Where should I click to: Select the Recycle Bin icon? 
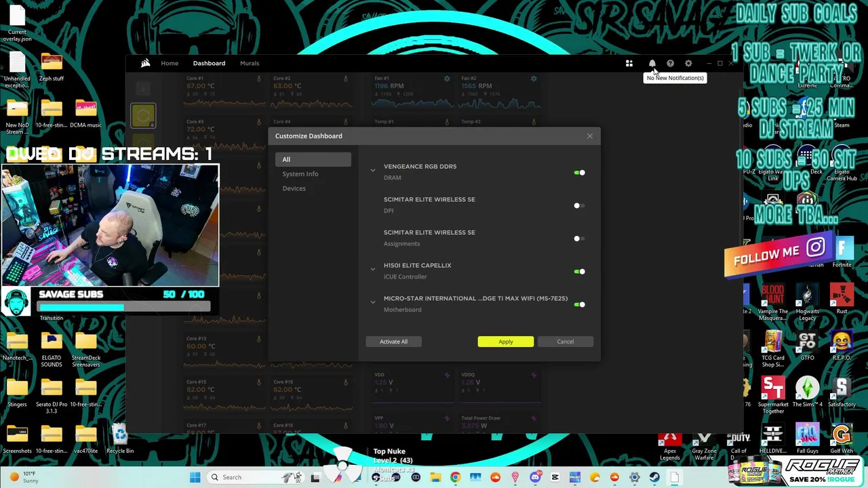click(120, 440)
